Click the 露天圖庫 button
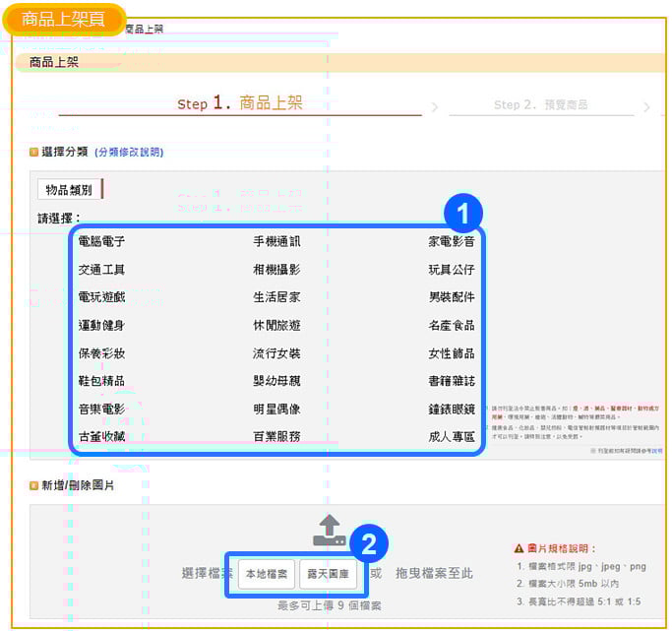 (329, 574)
